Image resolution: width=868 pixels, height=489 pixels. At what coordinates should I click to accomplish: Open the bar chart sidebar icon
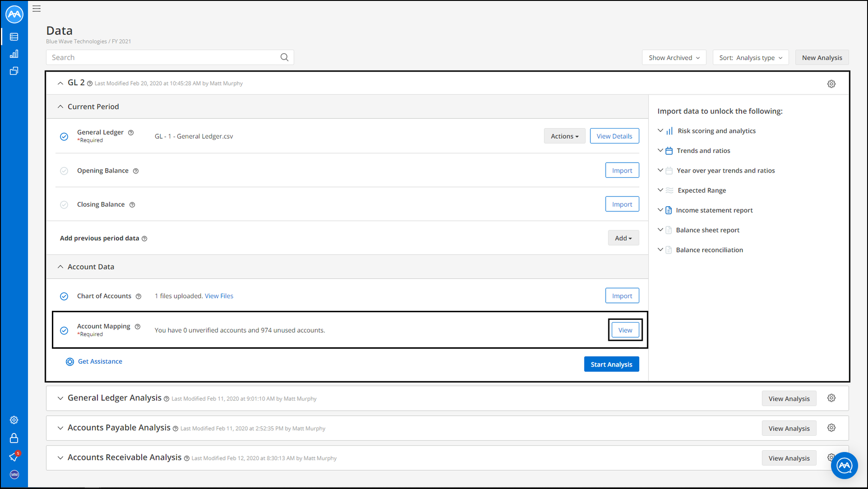[14, 54]
